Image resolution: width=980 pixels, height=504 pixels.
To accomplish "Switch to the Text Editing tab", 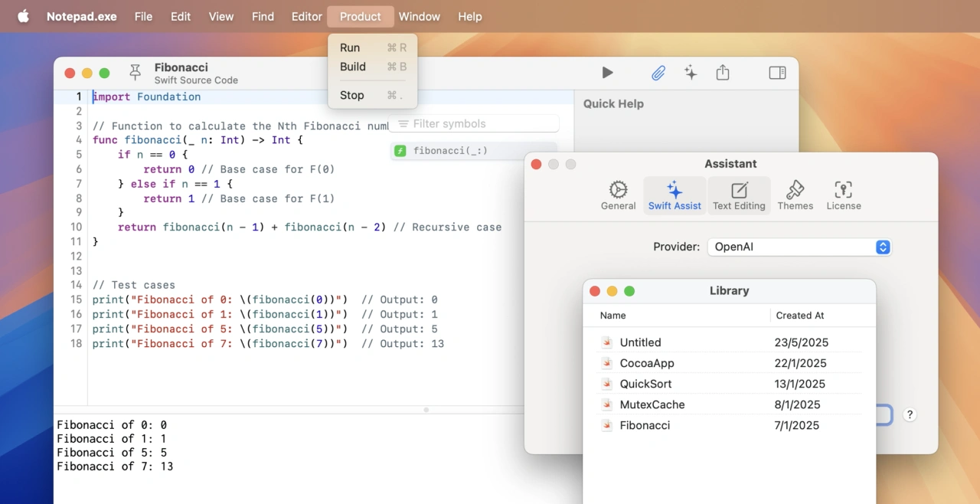I will tap(739, 195).
